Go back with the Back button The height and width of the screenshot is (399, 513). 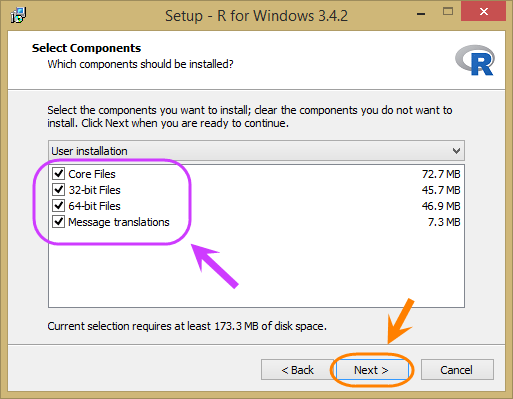click(298, 370)
